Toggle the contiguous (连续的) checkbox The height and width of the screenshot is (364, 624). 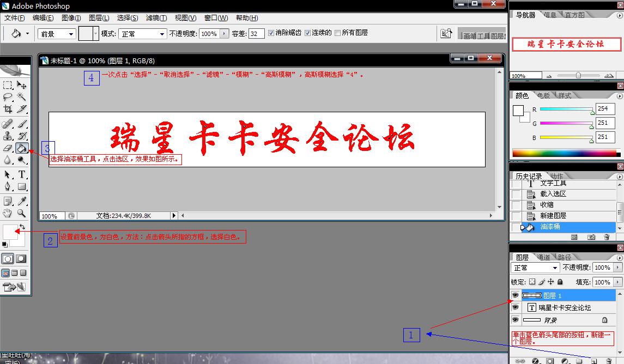tap(307, 33)
